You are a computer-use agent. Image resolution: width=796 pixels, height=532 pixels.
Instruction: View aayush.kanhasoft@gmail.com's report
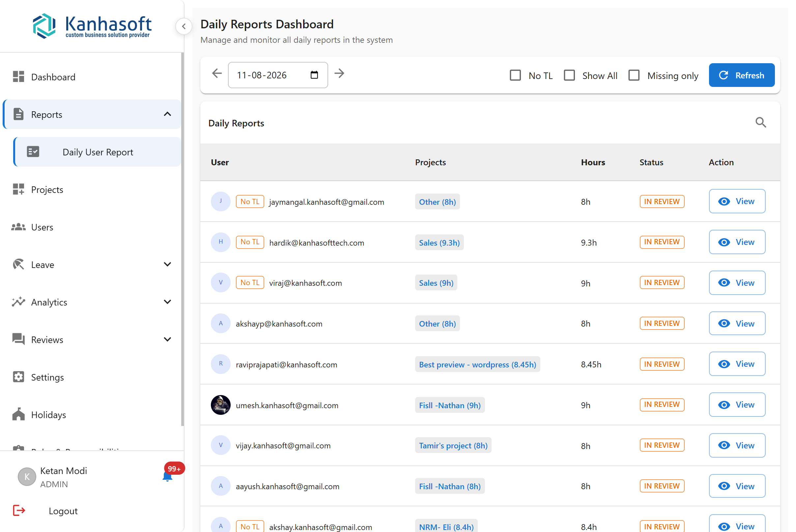737,486
